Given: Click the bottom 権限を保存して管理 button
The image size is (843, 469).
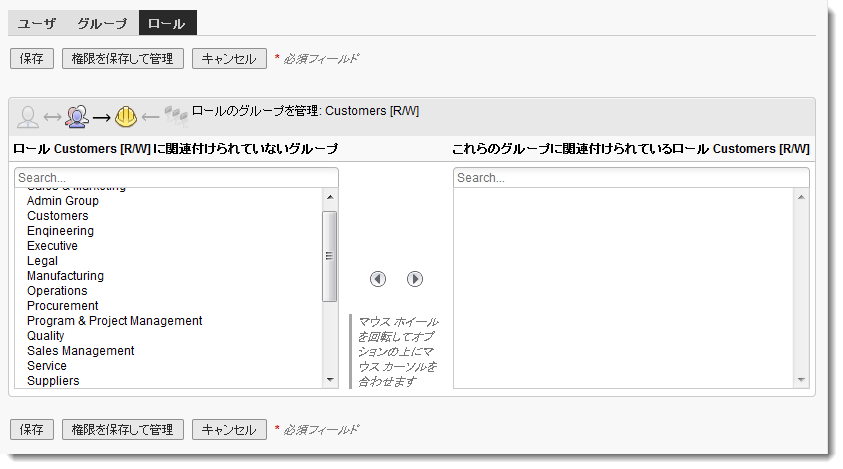Looking at the screenshot, I should [123, 430].
